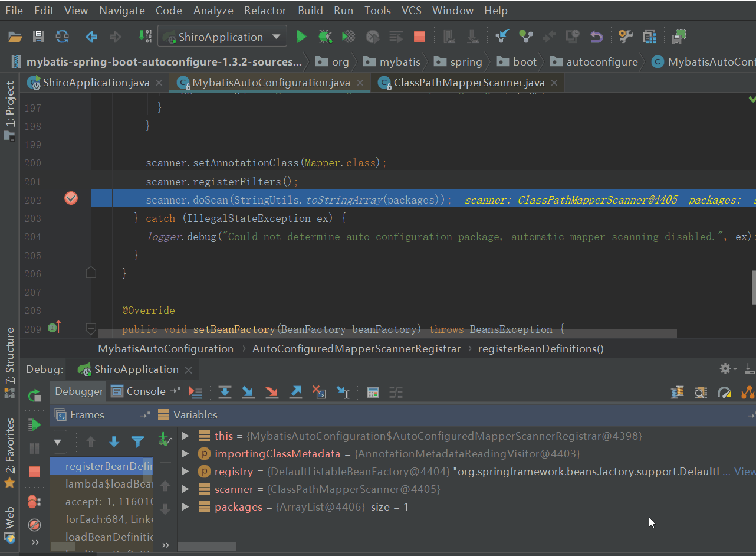Click the Step Out debugger icon
Viewport: 756px width, 556px height.
(295, 392)
